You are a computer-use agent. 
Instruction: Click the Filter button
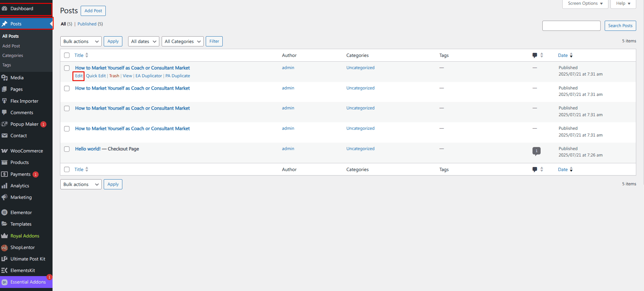point(214,41)
